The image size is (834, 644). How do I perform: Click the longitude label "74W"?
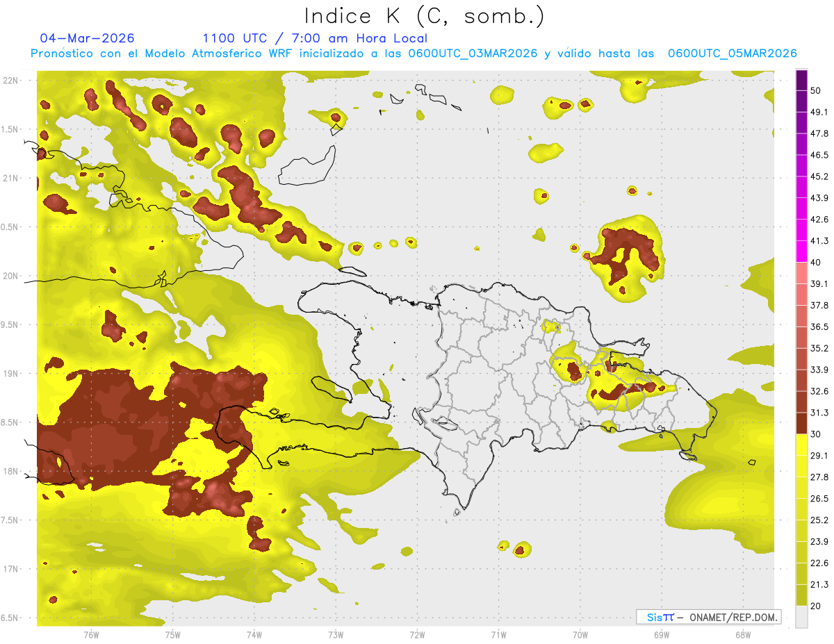tap(254, 635)
